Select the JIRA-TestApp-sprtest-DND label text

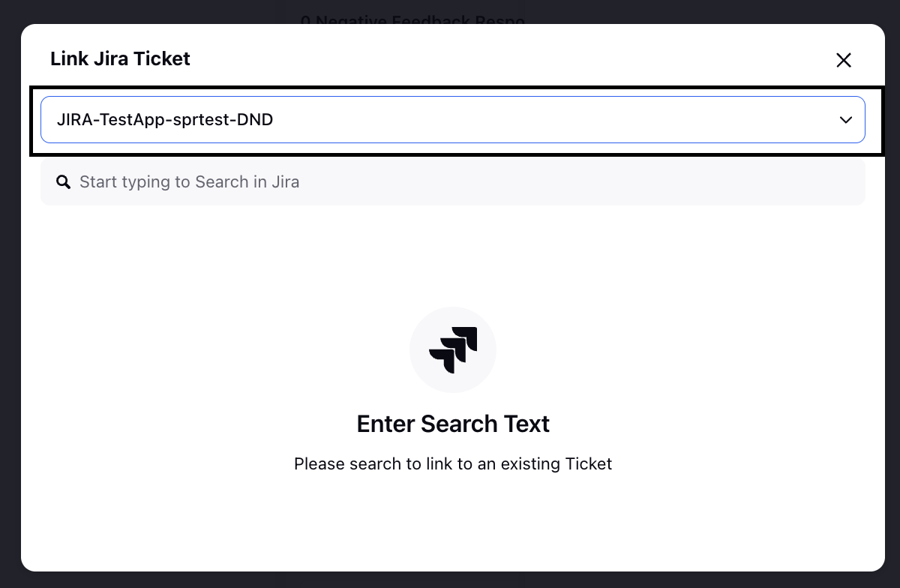pyautogui.click(x=165, y=119)
